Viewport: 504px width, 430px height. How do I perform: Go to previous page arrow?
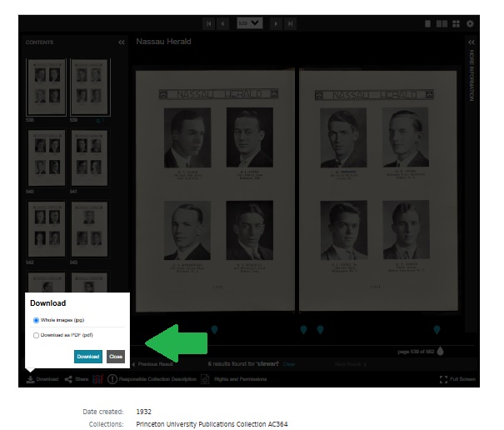click(222, 24)
